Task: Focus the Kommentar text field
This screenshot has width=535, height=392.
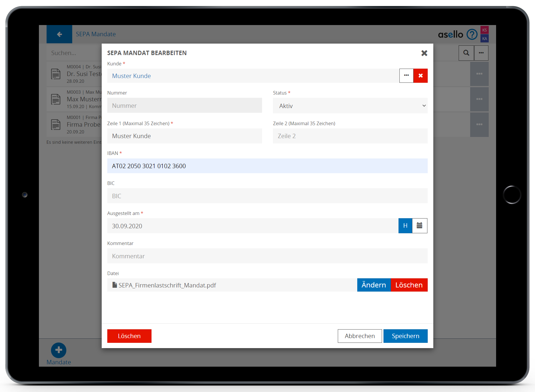Action: [x=267, y=256]
